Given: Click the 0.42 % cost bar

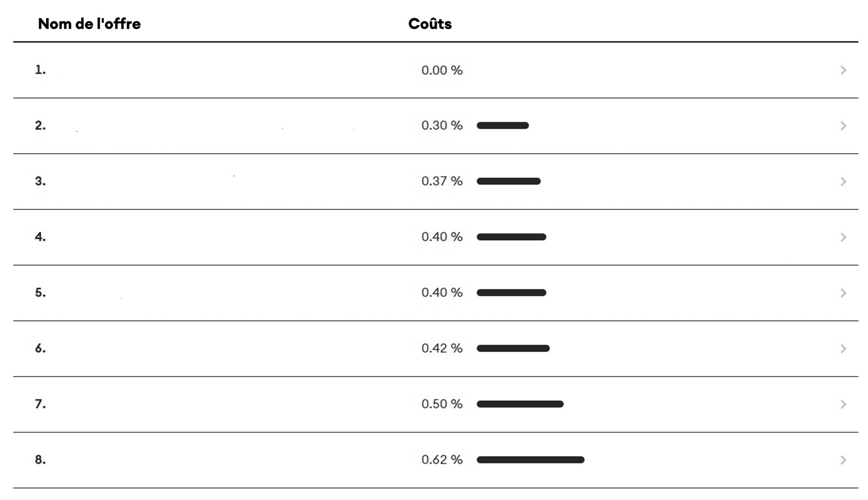Looking at the screenshot, I should [x=513, y=348].
